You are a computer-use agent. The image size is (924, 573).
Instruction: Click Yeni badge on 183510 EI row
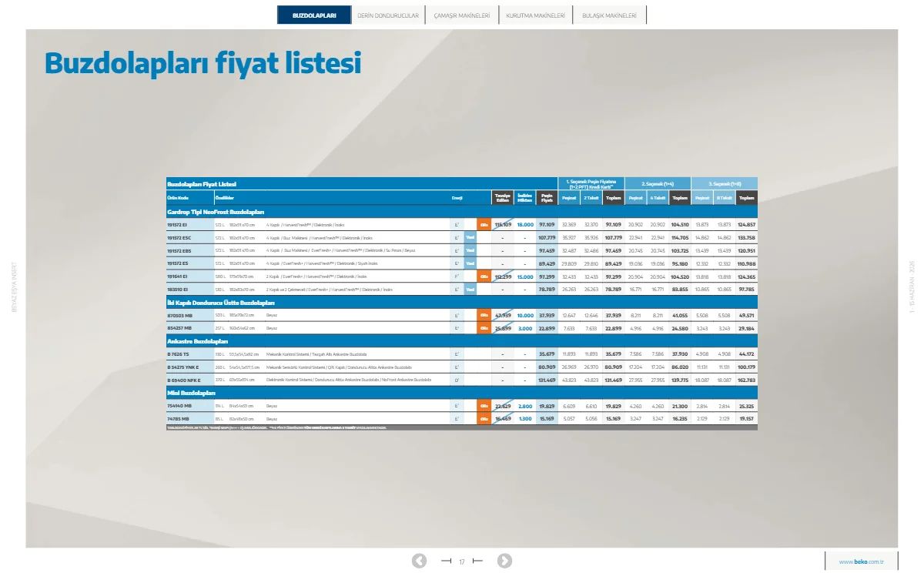[470, 289]
